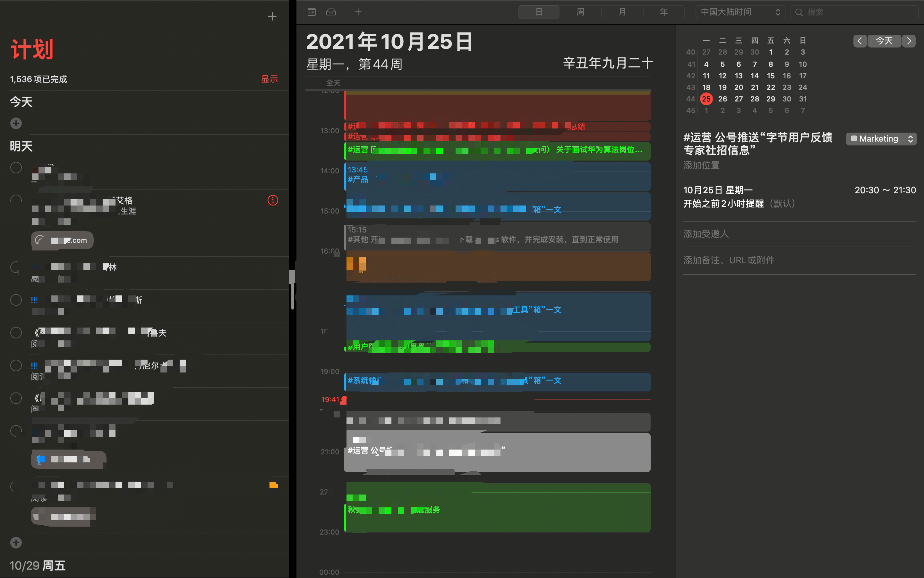This screenshot has height=578, width=924.
Task: Complete the priority reminder ending in 斯
Action: click(x=16, y=300)
